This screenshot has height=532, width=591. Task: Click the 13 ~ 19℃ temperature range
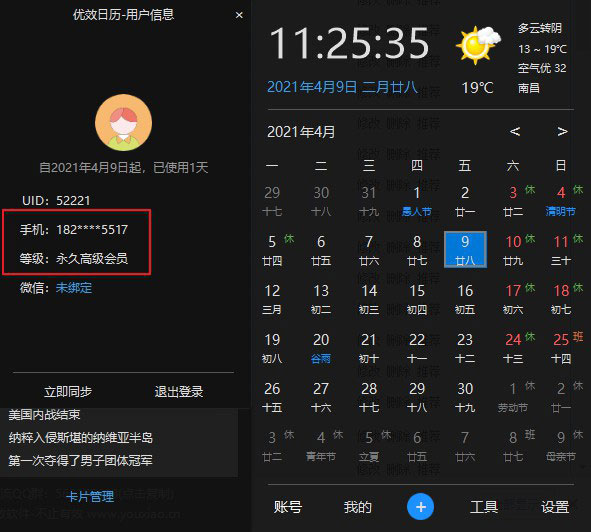(542, 49)
